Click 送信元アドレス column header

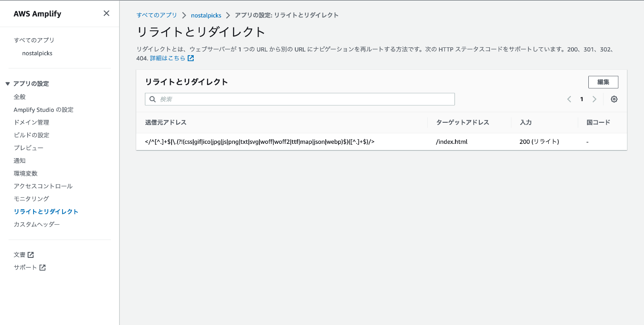click(x=166, y=122)
